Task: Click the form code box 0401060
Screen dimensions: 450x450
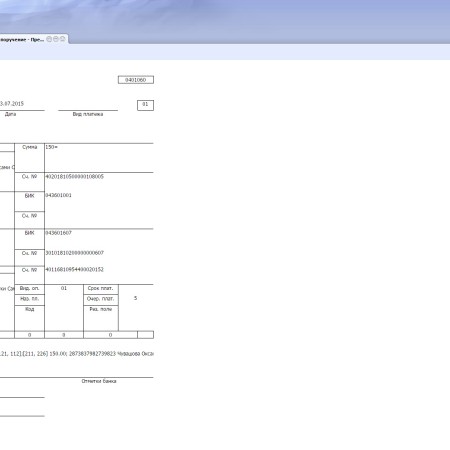Action: click(x=136, y=80)
